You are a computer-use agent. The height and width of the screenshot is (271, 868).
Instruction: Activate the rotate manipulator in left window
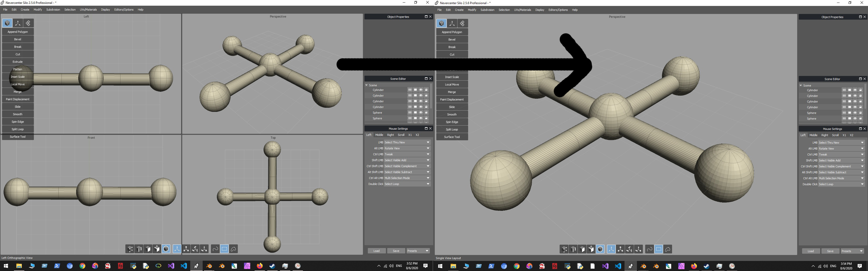pos(186,249)
